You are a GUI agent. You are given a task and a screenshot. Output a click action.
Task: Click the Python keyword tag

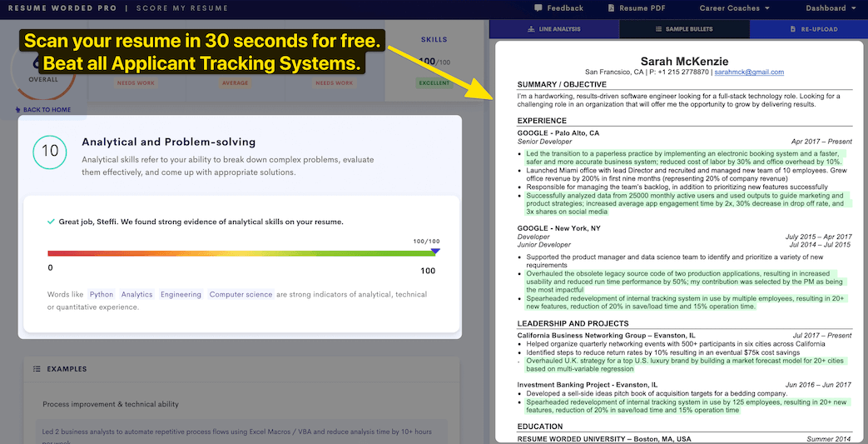pyautogui.click(x=102, y=294)
